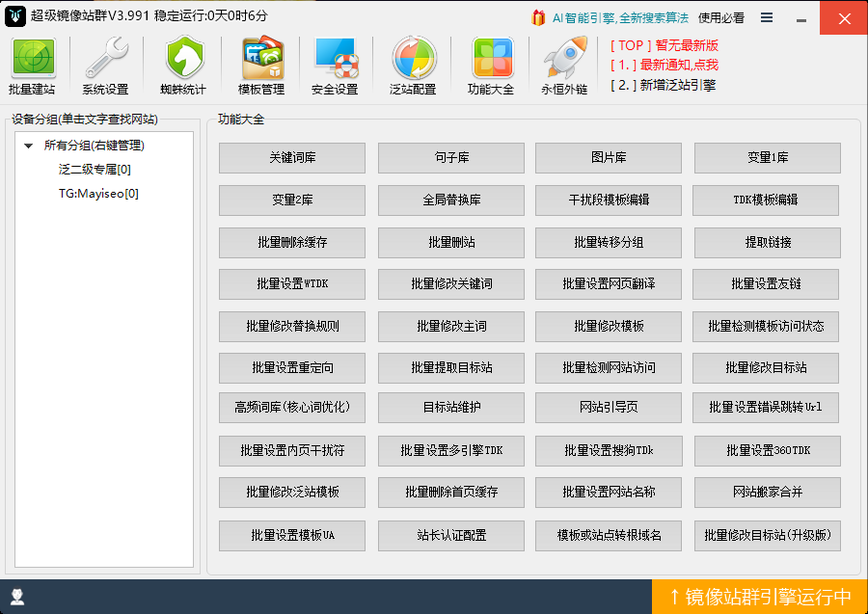This screenshot has height=614, width=868.
Task: Click 模板或站点转根域名 button
Action: click(609, 536)
